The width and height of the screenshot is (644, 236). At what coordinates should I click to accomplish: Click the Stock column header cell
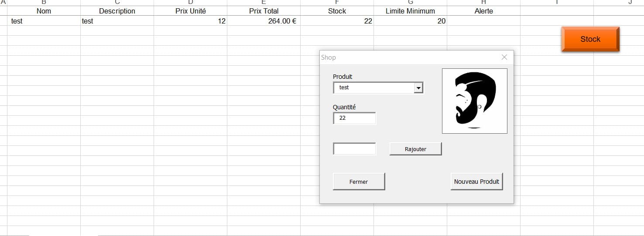337,11
